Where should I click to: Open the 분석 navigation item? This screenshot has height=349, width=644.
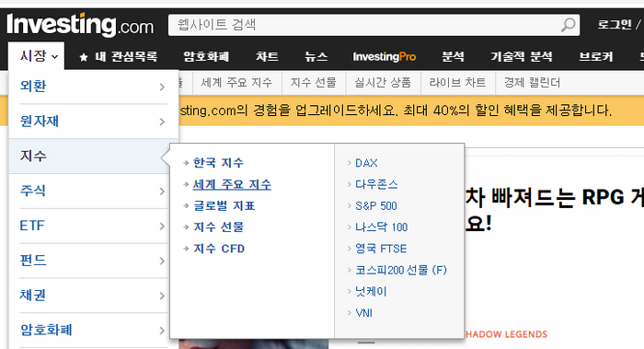(453, 56)
